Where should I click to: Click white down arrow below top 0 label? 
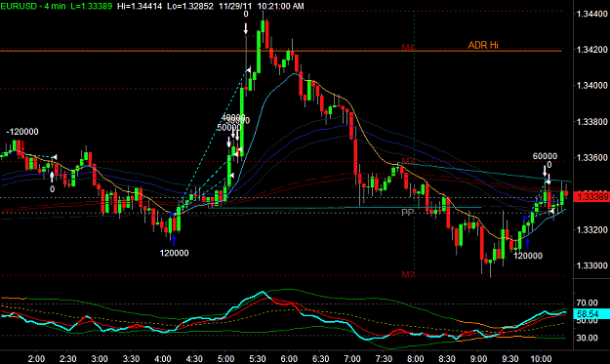(x=246, y=28)
